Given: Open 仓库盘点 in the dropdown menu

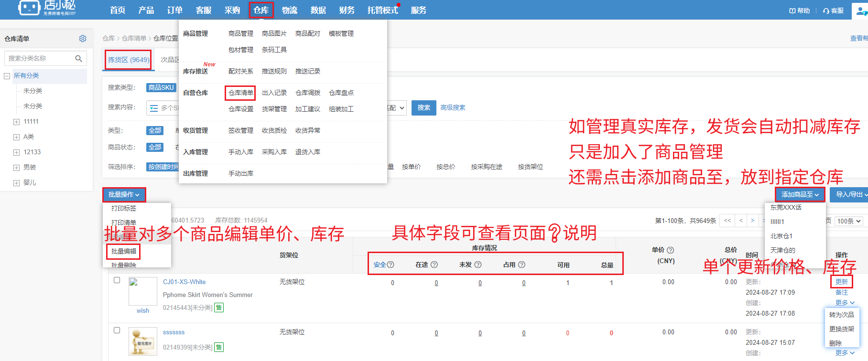Looking at the screenshot, I should [341, 93].
